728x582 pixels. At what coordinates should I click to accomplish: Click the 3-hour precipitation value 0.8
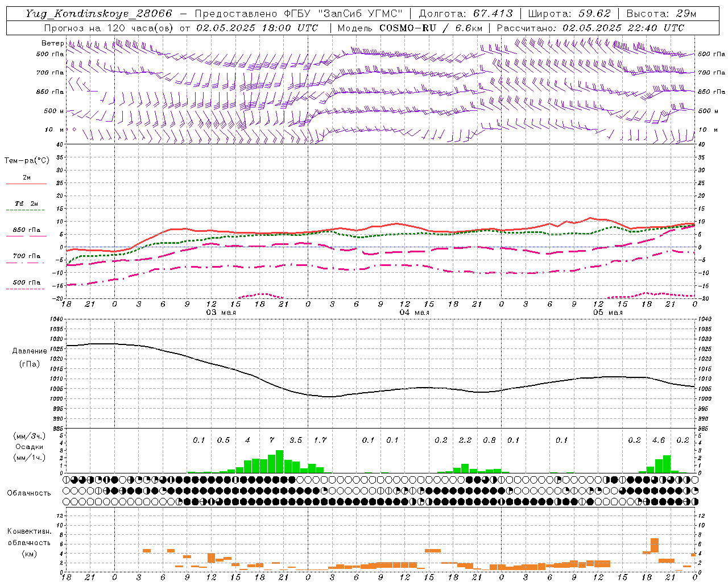coord(489,440)
